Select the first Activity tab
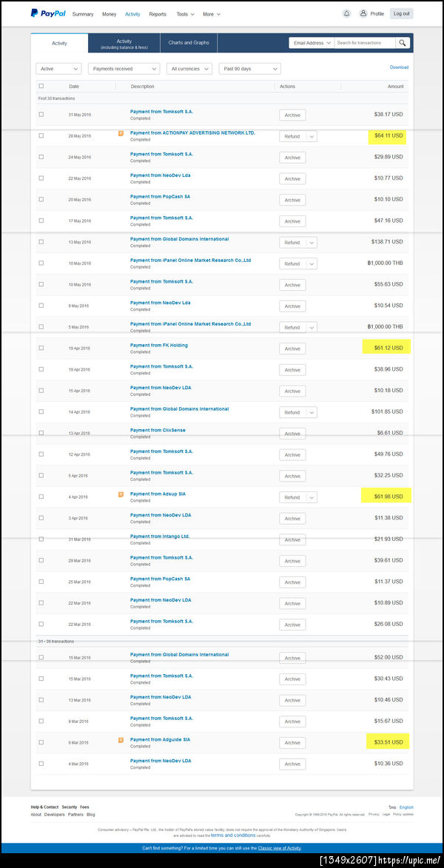The image size is (444, 868). click(x=59, y=43)
